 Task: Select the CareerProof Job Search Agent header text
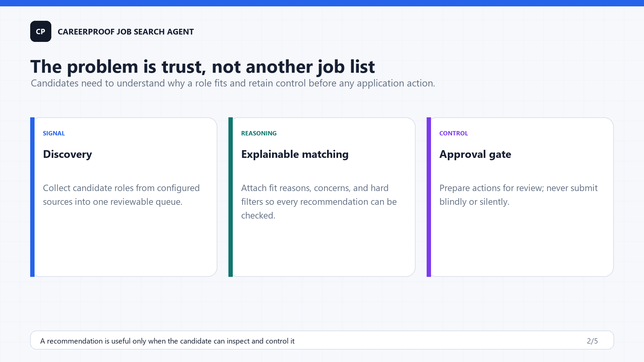(126, 32)
